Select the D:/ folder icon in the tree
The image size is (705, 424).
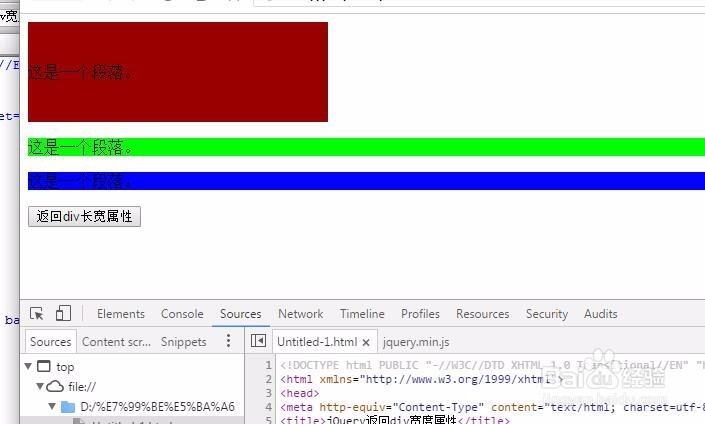pyautogui.click(x=68, y=407)
